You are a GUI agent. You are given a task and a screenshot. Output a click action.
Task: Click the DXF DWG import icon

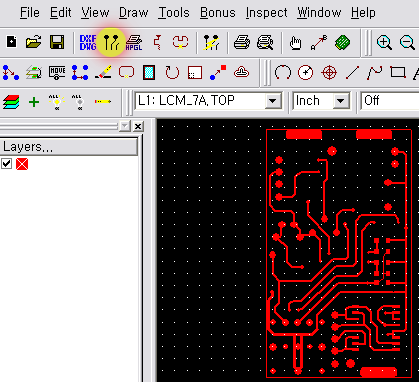tap(88, 42)
